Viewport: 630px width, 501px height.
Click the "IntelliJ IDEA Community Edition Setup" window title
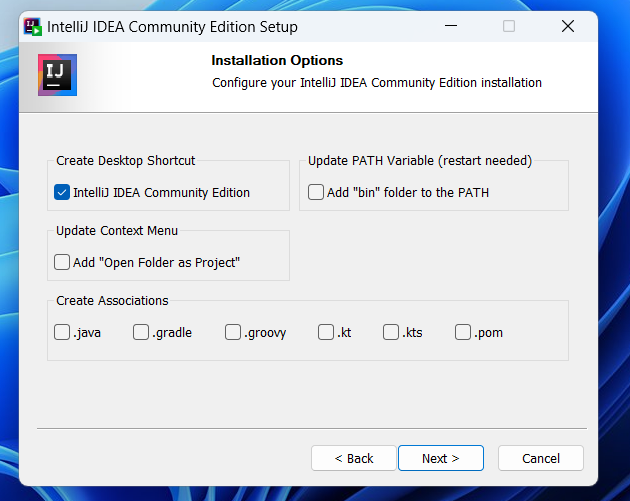click(x=172, y=27)
